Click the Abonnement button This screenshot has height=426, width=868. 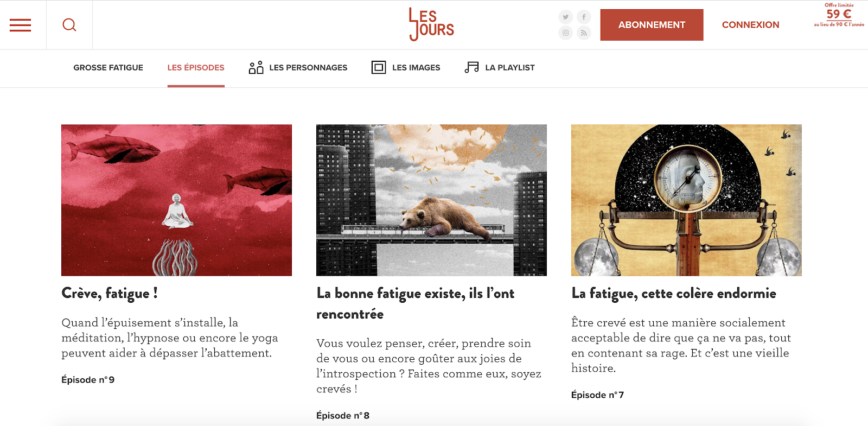(x=652, y=25)
